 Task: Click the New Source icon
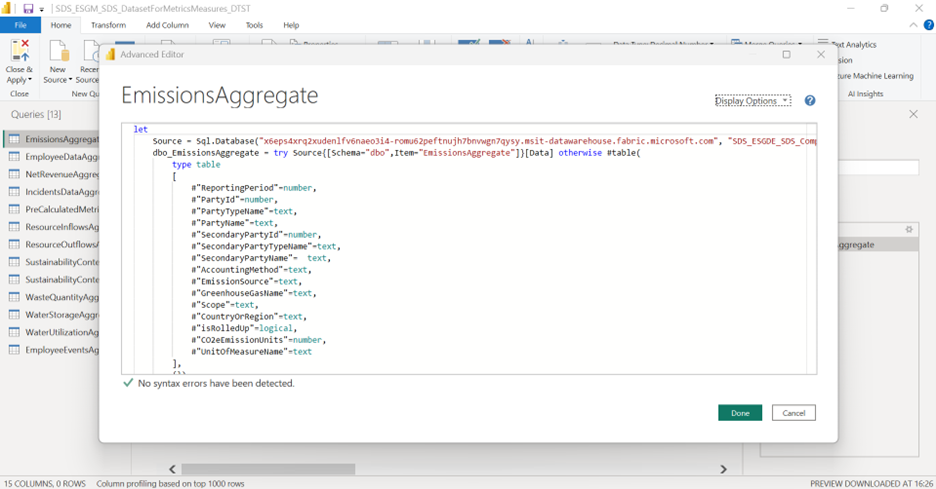(x=58, y=52)
